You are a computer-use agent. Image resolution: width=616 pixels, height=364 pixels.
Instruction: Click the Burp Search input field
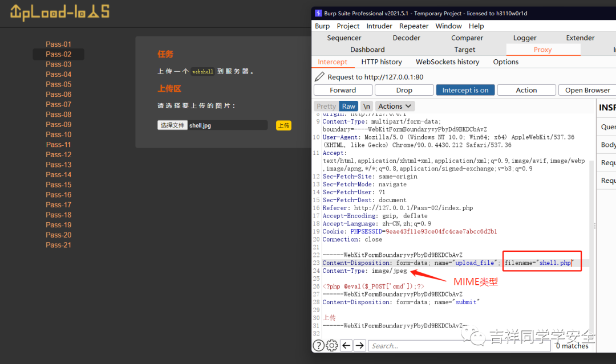[x=459, y=346]
